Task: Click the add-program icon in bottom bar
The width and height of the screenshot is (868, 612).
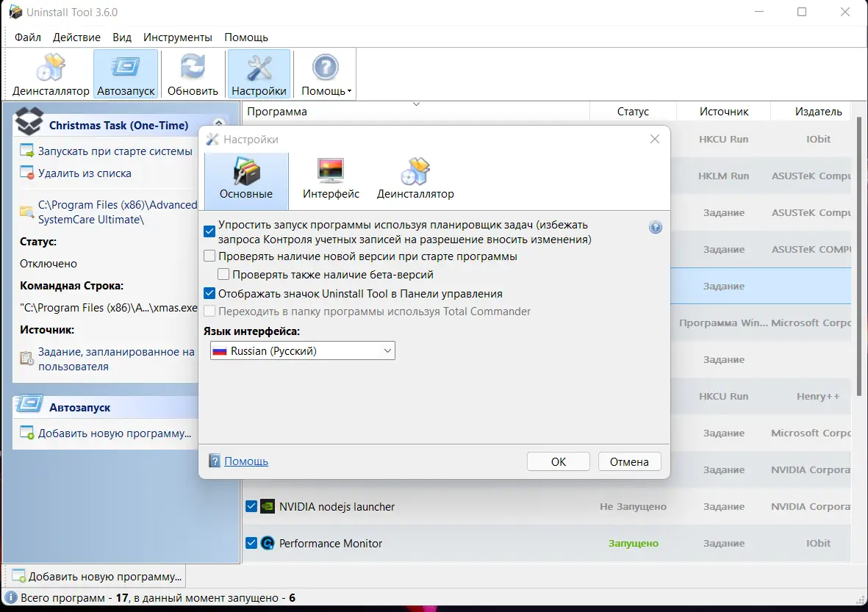Action: [x=18, y=575]
